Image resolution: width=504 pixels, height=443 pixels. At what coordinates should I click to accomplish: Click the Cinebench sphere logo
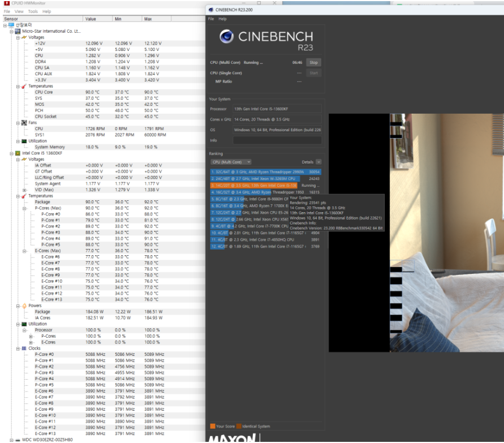[x=227, y=37]
